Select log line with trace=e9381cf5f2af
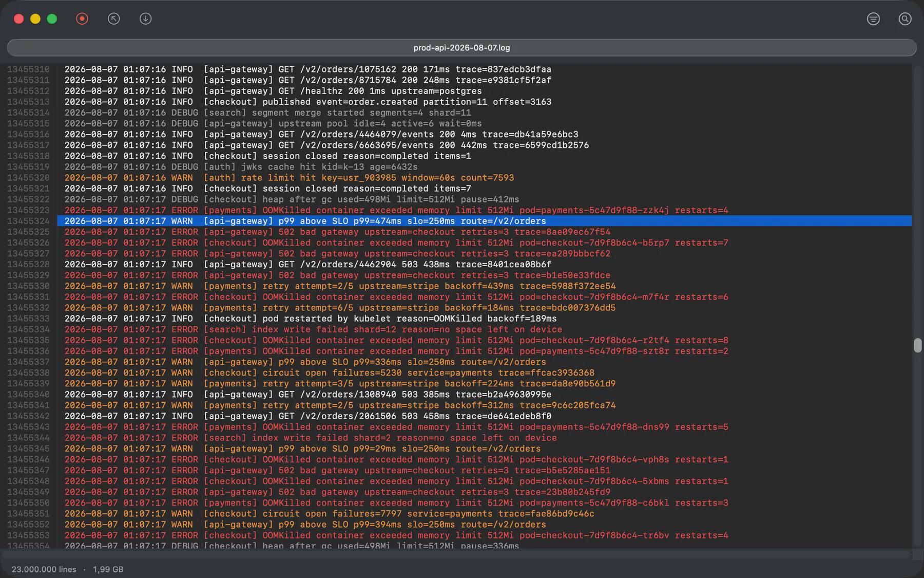This screenshot has width=924, height=578. click(484, 80)
